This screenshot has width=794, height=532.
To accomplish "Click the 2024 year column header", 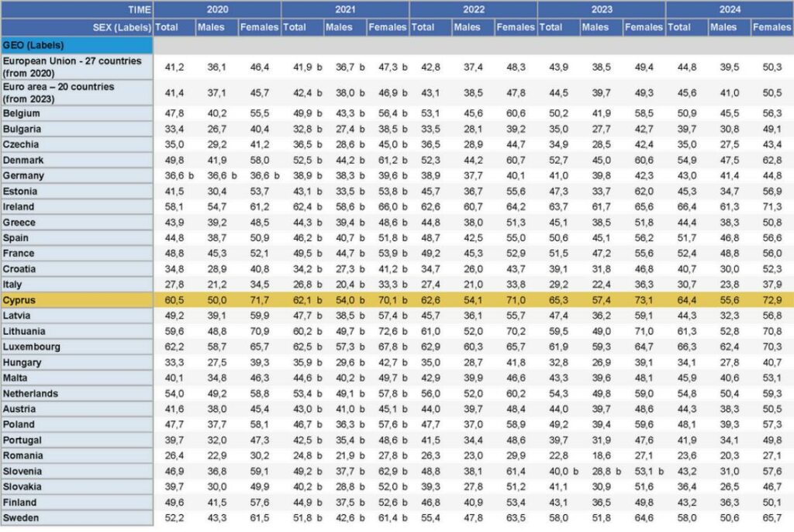I will pos(730,9).
